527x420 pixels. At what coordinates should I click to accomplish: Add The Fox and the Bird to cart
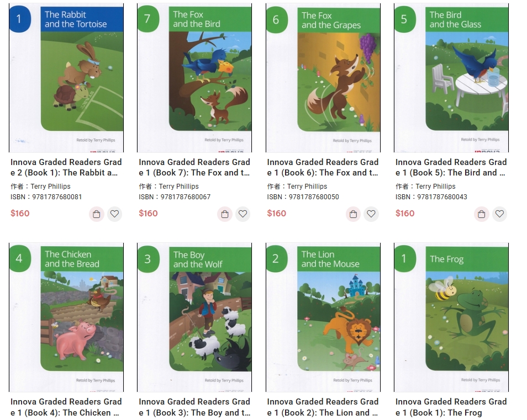[225, 214]
